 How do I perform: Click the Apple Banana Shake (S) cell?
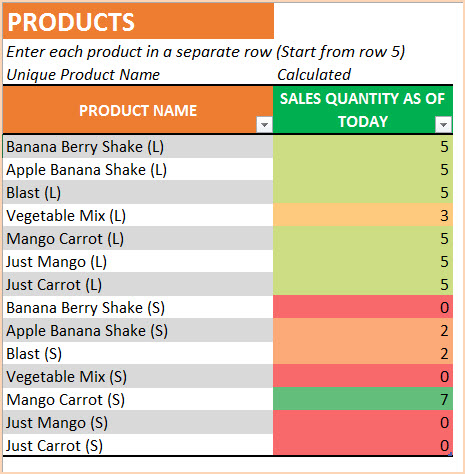(138, 331)
